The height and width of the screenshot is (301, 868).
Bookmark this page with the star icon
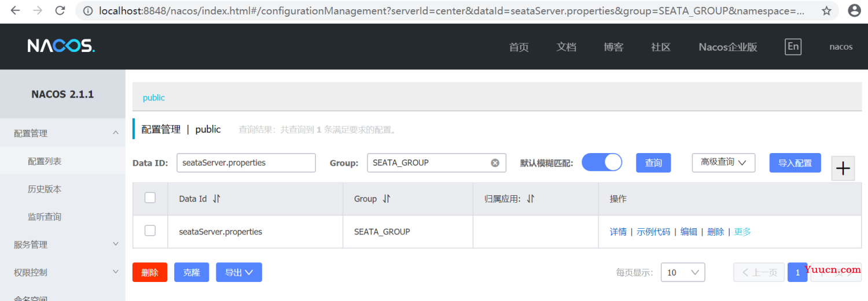[x=826, y=10]
